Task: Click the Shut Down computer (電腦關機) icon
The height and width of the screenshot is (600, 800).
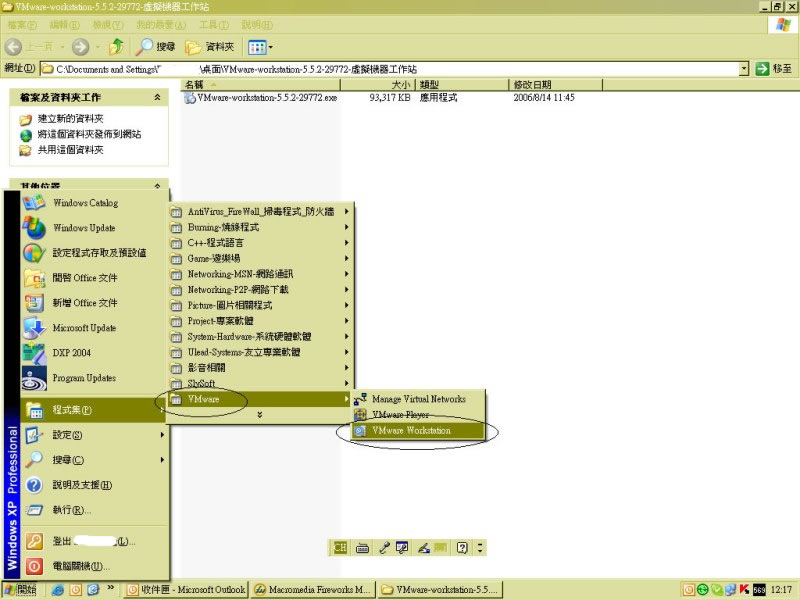Action: [x=34, y=566]
